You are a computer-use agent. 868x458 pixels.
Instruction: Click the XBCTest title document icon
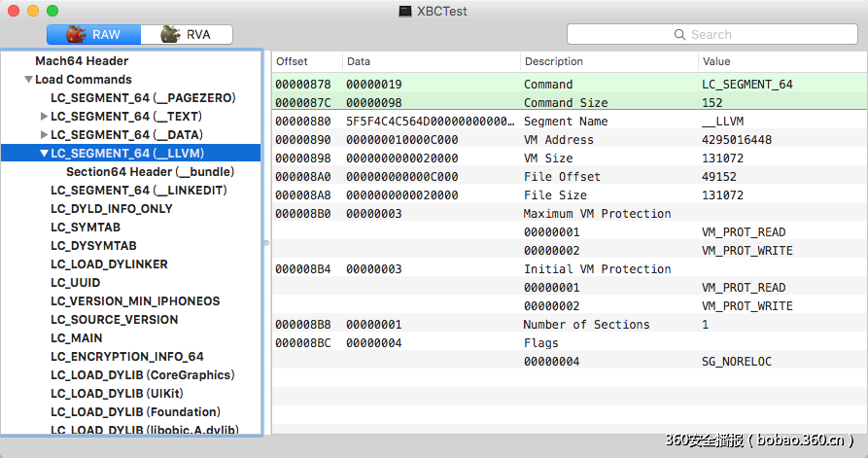click(405, 11)
